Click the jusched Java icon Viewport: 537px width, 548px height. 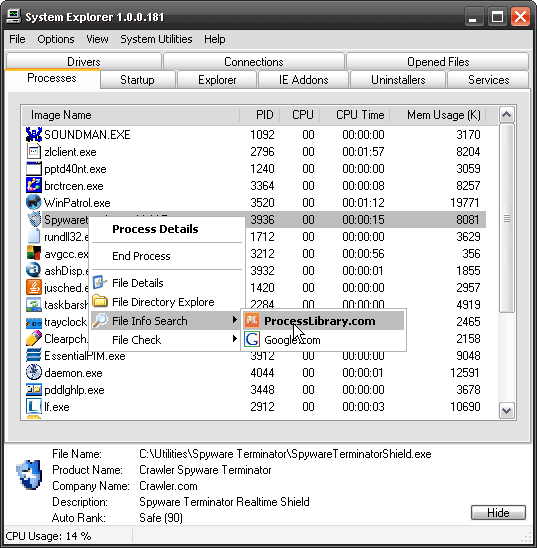coord(34,288)
